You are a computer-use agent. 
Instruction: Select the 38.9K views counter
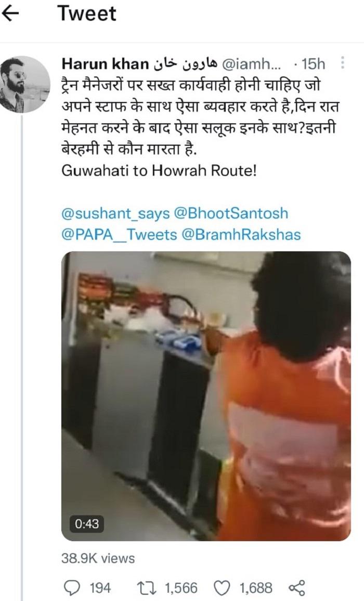pos(98,558)
